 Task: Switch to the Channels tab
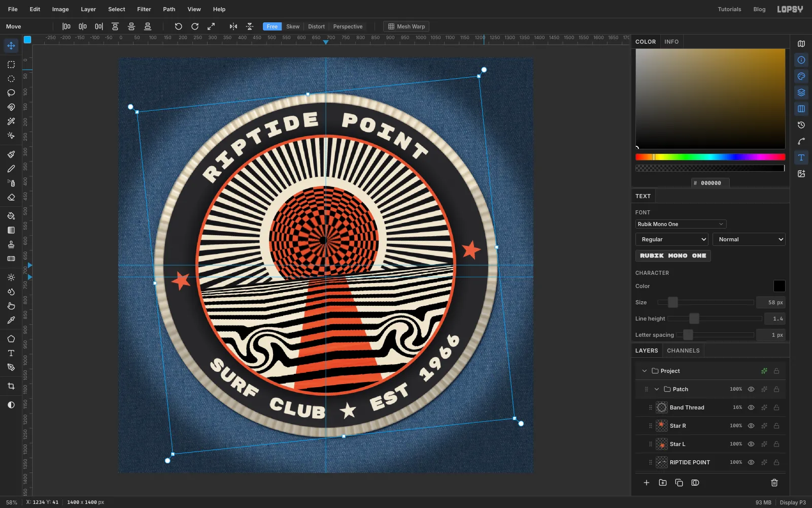tap(683, 351)
